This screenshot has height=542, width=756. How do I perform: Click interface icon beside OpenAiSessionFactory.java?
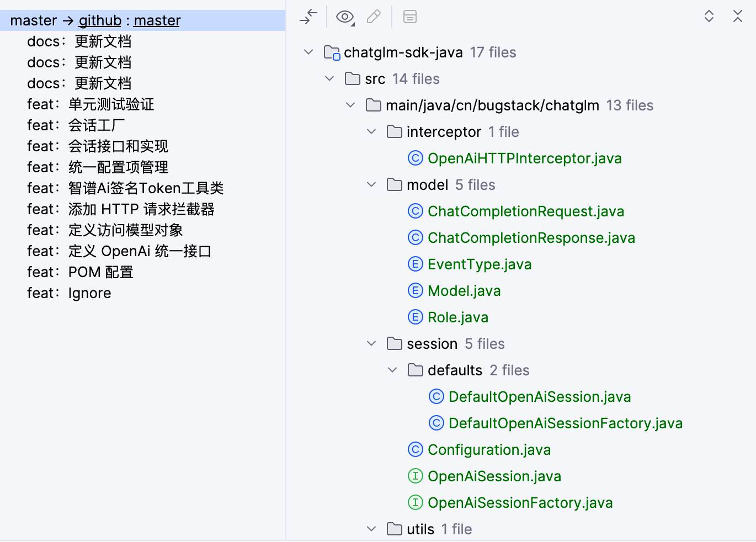coord(416,503)
